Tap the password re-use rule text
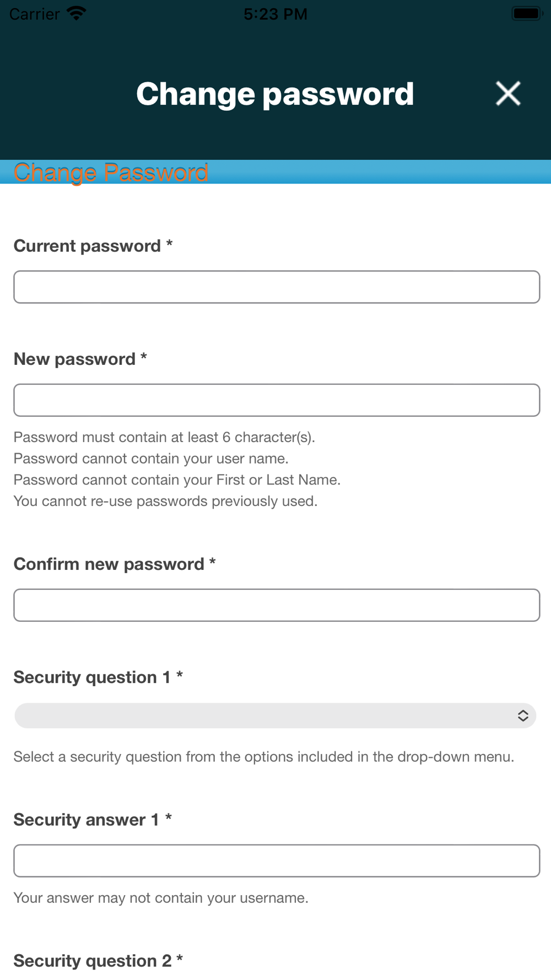This screenshot has width=551, height=980. point(165,501)
